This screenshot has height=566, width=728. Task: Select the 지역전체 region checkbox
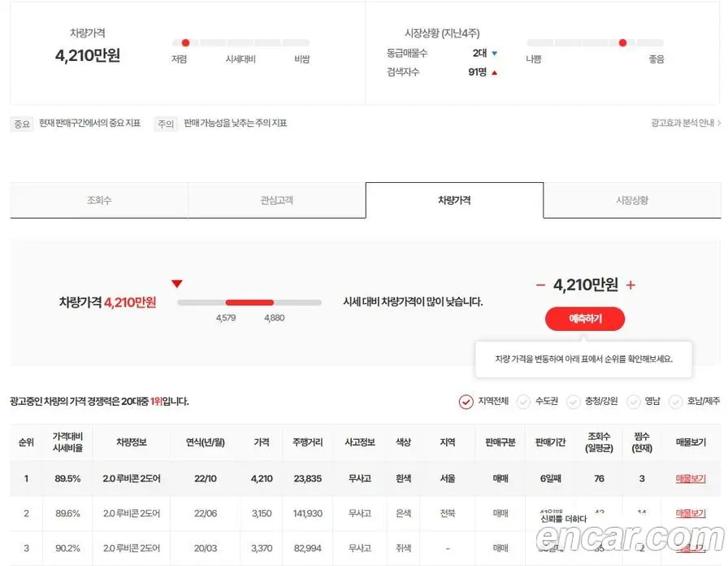[x=466, y=402]
